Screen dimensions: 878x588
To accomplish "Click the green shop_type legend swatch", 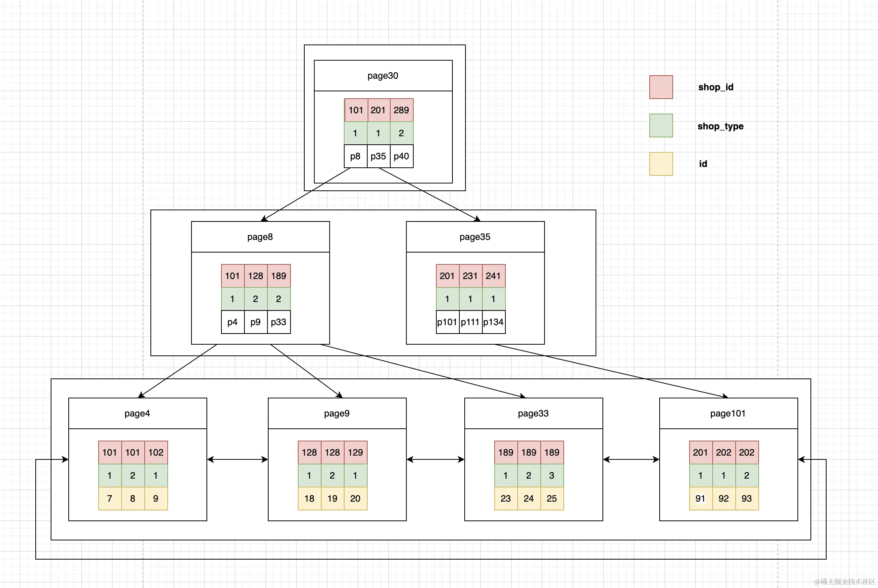I will (x=661, y=126).
